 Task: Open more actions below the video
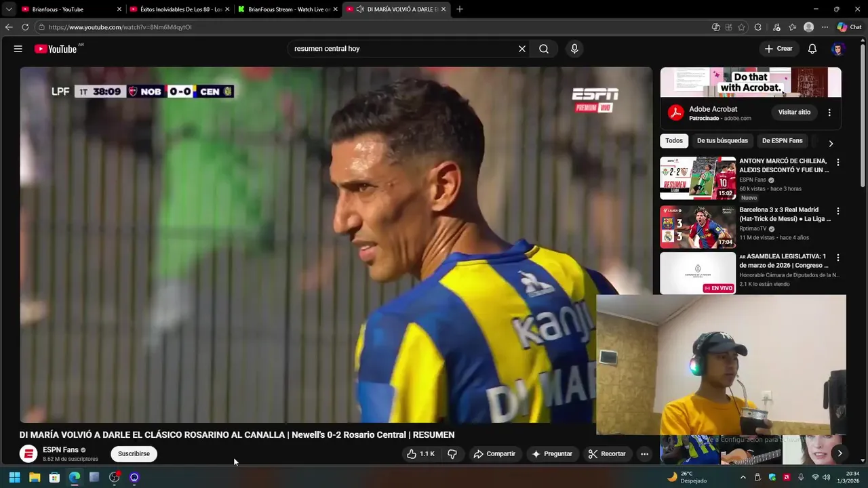click(645, 454)
